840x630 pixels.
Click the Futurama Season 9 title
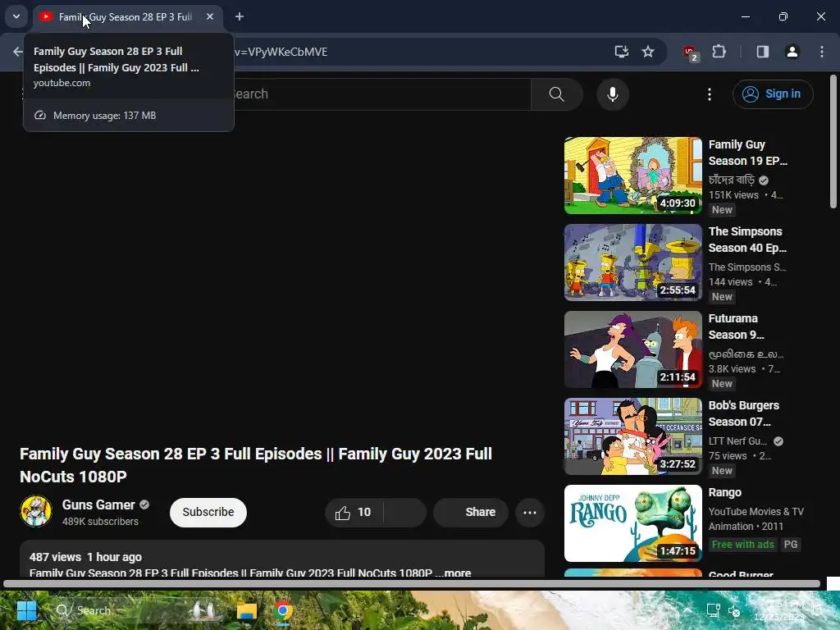pyautogui.click(x=736, y=326)
